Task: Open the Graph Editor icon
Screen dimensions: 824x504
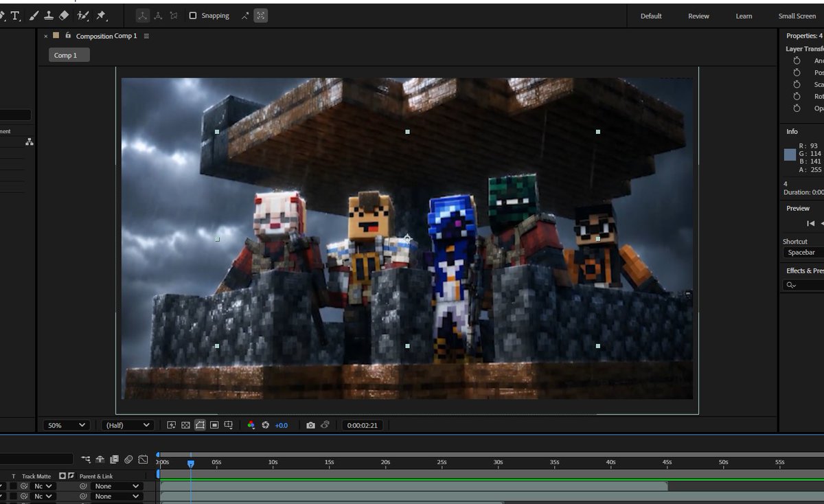Action: tap(143, 459)
